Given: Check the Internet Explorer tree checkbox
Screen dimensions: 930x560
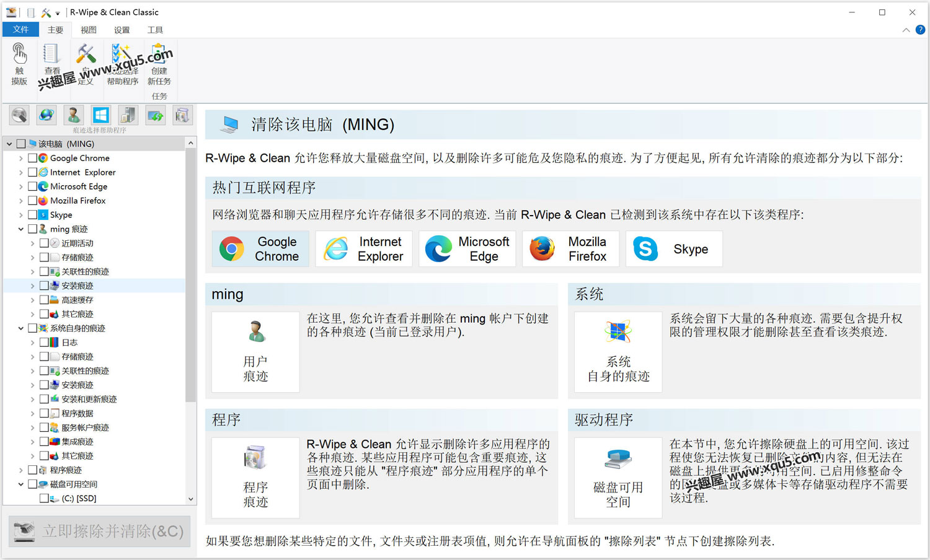Looking at the screenshot, I should (x=33, y=172).
